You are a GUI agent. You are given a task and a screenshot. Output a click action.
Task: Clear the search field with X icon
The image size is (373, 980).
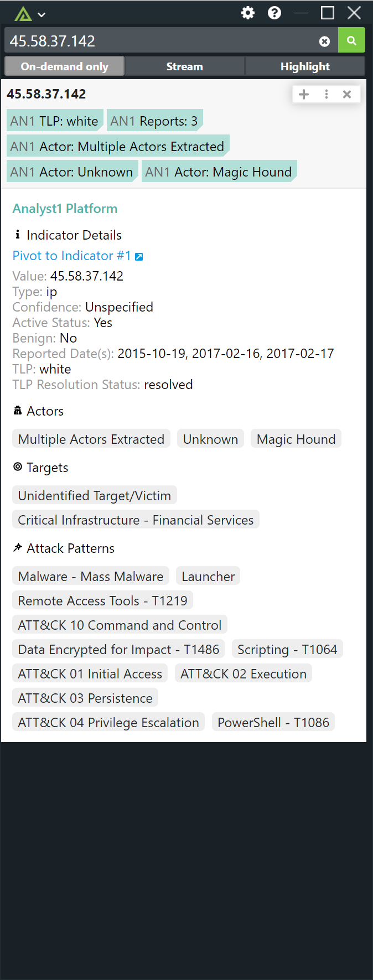pyautogui.click(x=325, y=42)
